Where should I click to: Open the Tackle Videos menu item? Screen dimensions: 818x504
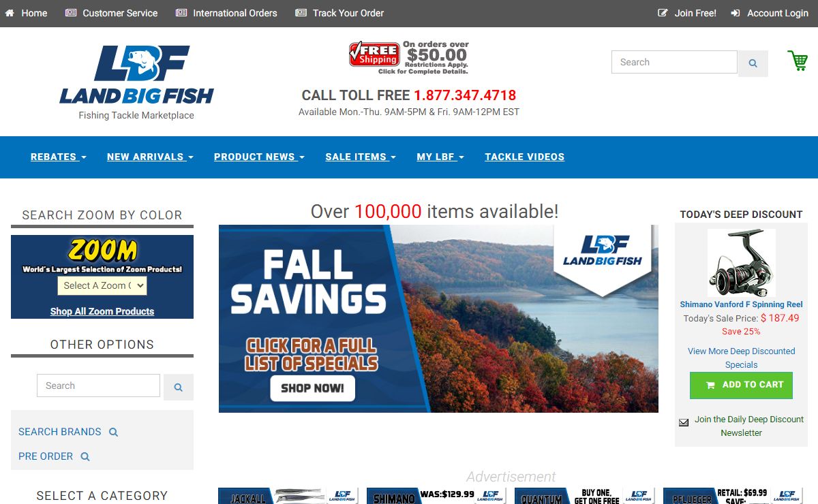(x=525, y=157)
